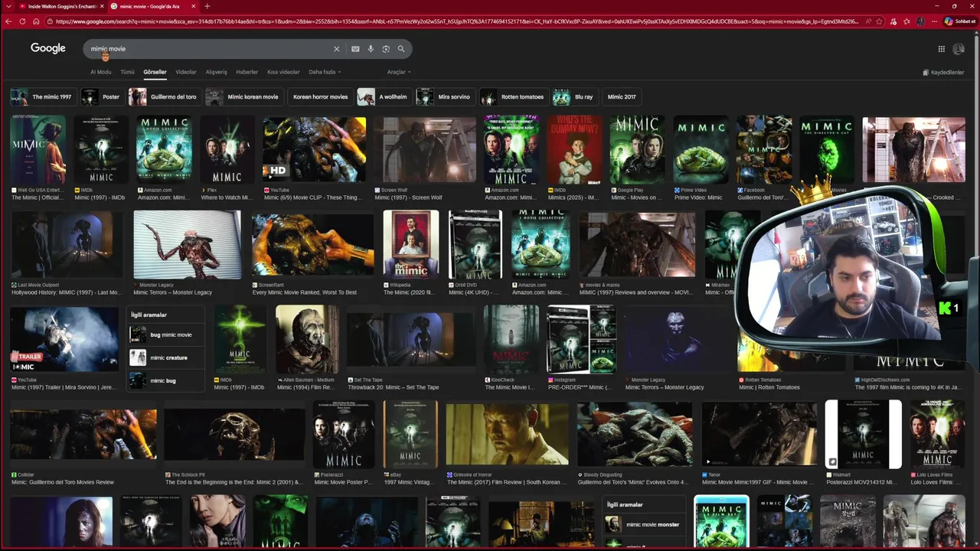Open browser profile avatar in toolbar
Viewport: 980px width, 551px height.
point(920,21)
